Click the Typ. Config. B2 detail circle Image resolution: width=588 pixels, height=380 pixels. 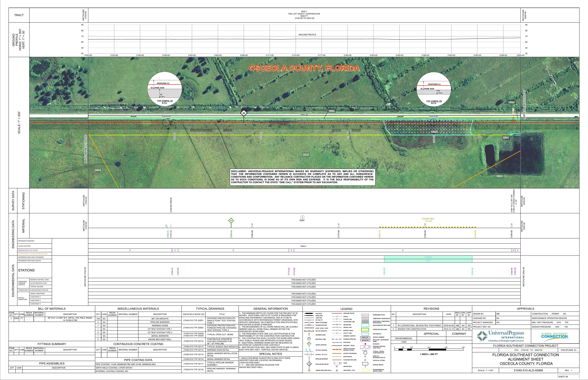pos(434,90)
